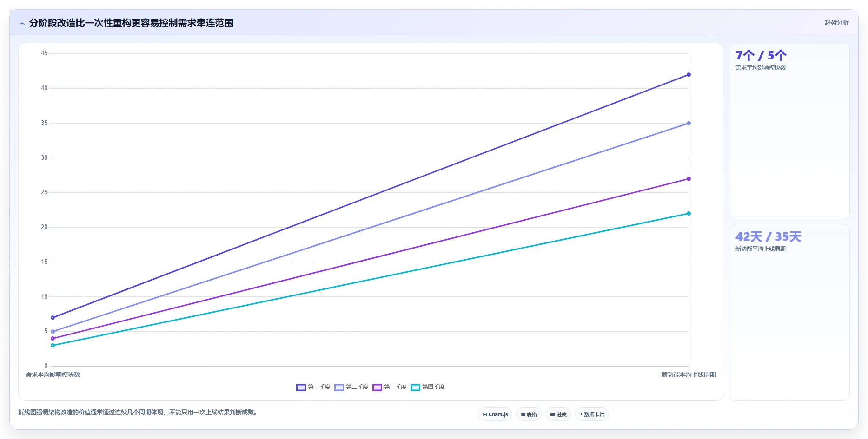Click the 第二季度 data point at 35
Screen dimensions: 868x439
pos(689,123)
